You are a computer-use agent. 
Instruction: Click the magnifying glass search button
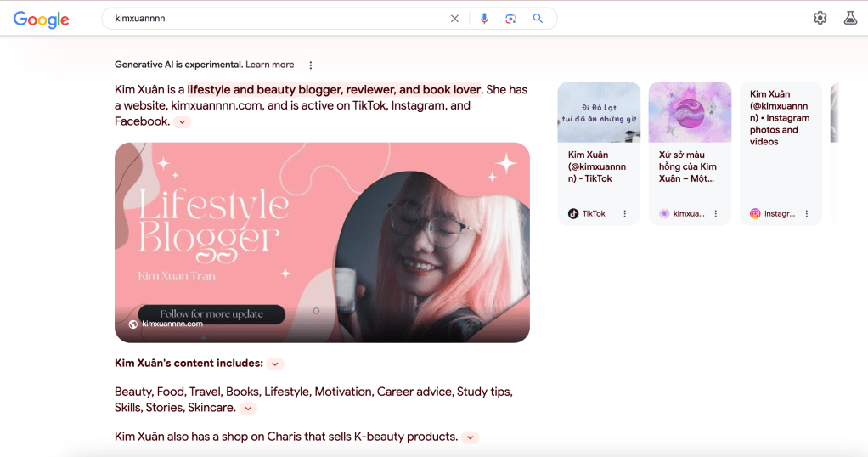pyautogui.click(x=538, y=19)
